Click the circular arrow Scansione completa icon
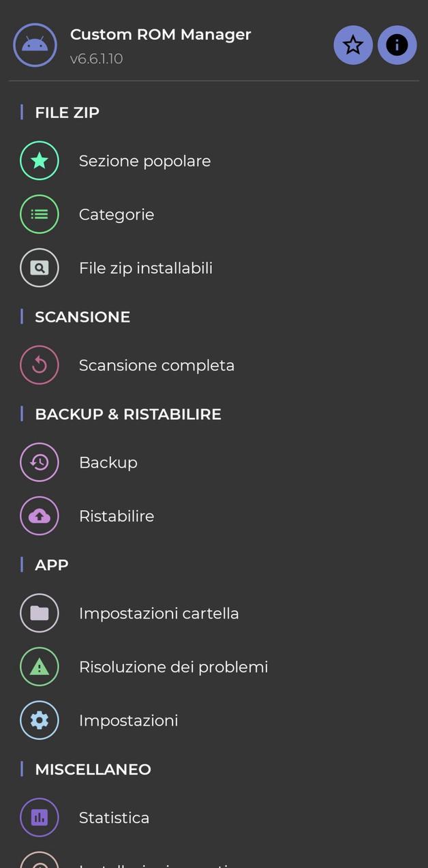This screenshot has width=428, height=868. point(40,365)
